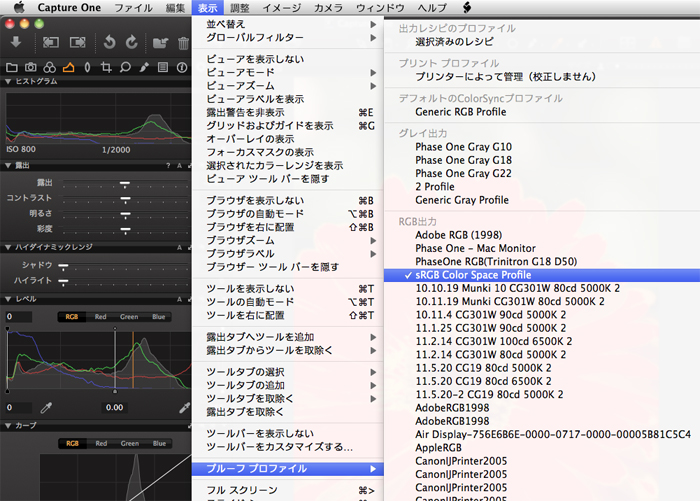Click the 露出 exposure slider handle
This screenshot has height=501, width=700.
click(125, 184)
